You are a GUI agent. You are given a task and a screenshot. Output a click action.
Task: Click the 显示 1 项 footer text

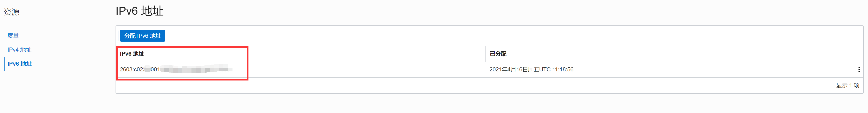click(x=847, y=85)
